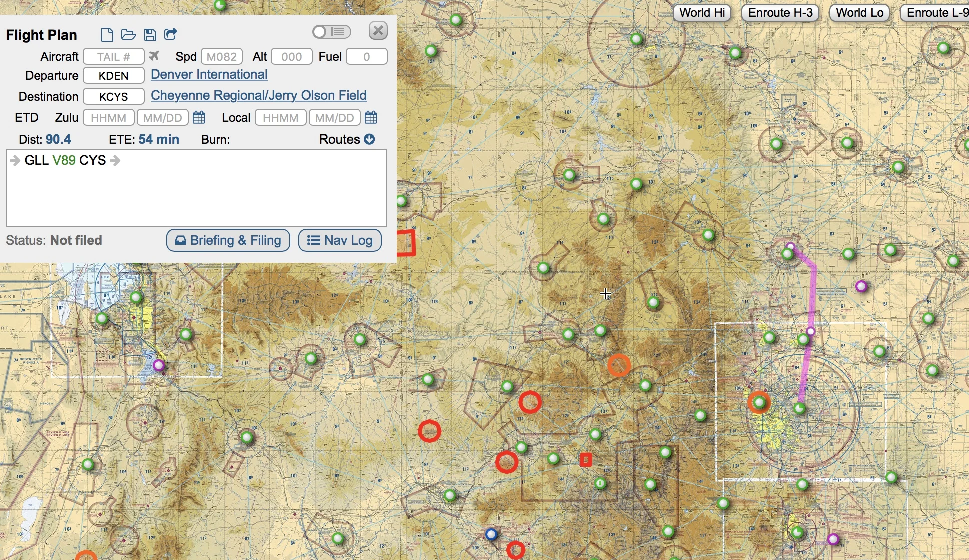This screenshot has width=969, height=560.
Task: Click the share flight plan arrow icon
Action: click(x=171, y=34)
